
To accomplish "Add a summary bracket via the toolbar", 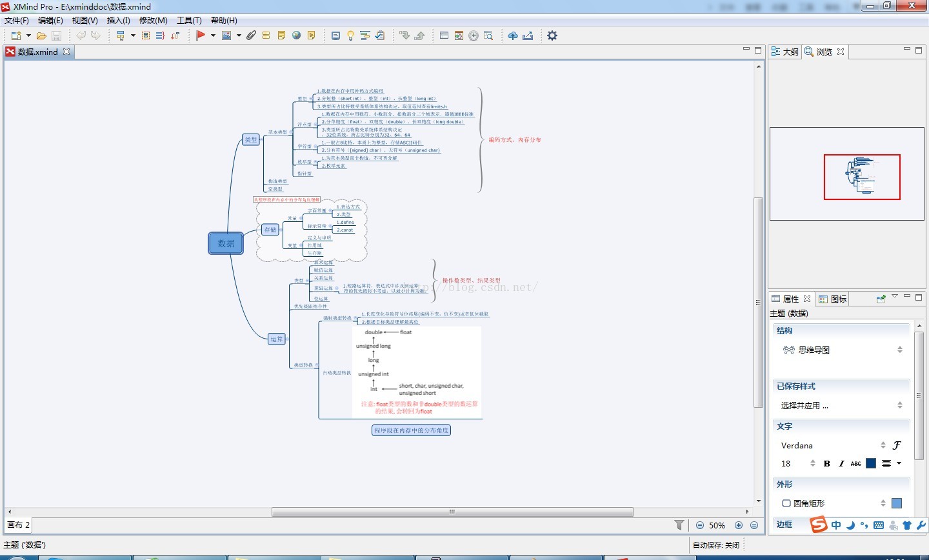I will click(x=160, y=35).
